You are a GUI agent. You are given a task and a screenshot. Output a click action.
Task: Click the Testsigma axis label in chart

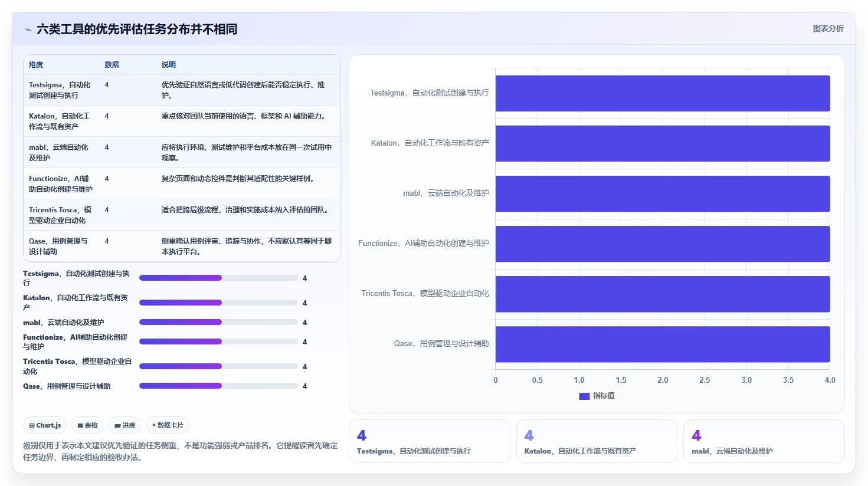(x=430, y=93)
